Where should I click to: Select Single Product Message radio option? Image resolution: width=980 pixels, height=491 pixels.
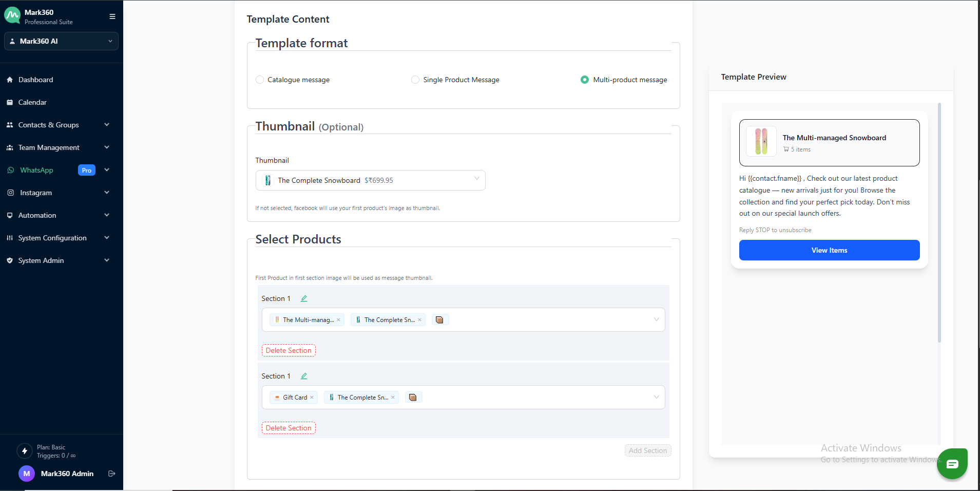[415, 80]
